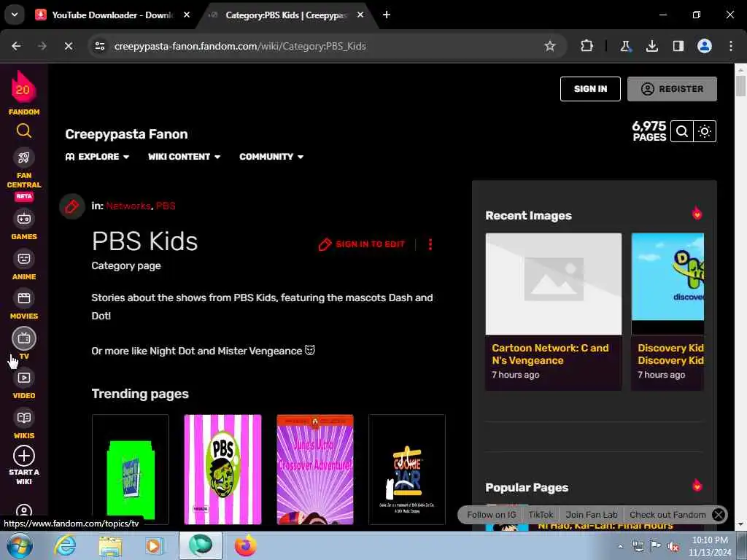Viewport: 747px width, 560px height.
Task: Click Sign In To Edit link
Action: [362, 244]
